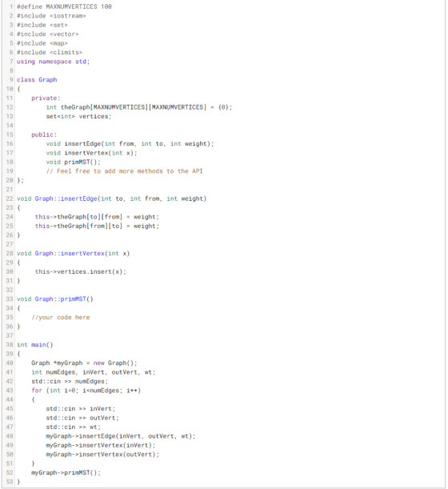This screenshot has height=489, width=448.
Task: Click '#include <vector>' line
Action: coord(47,34)
